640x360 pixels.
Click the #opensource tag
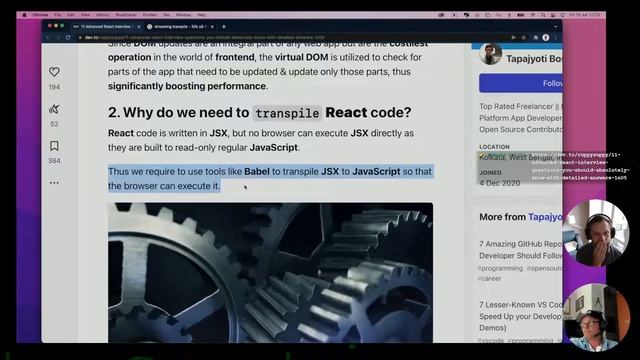pyautogui.click(x=544, y=268)
